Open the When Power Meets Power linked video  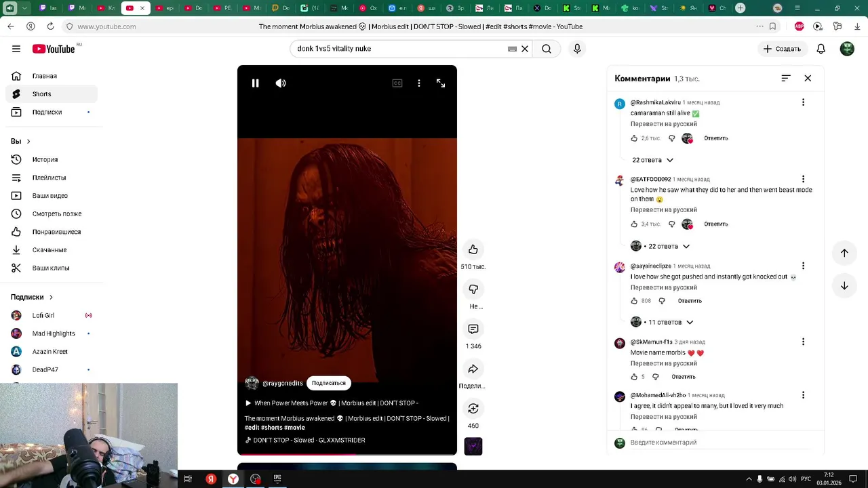point(332,403)
